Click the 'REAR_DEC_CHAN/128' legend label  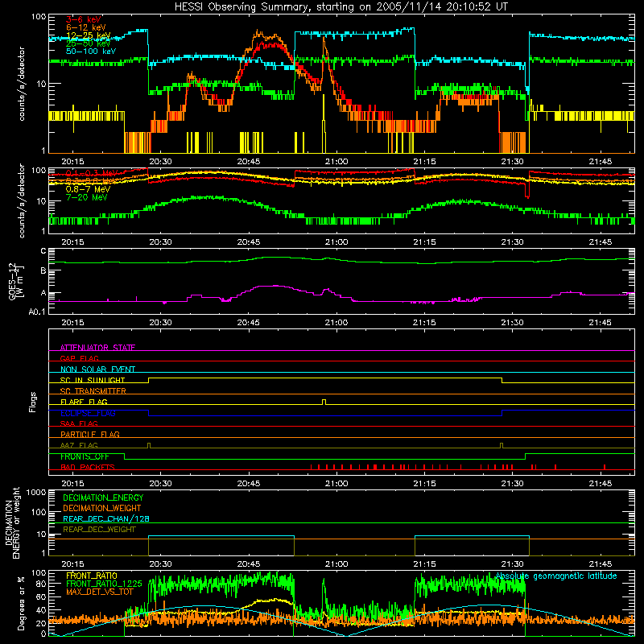(106, 518)
